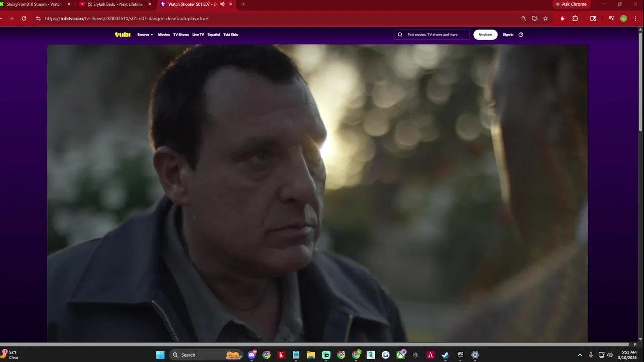Close the Erykah Badu tab

(150, 4)
